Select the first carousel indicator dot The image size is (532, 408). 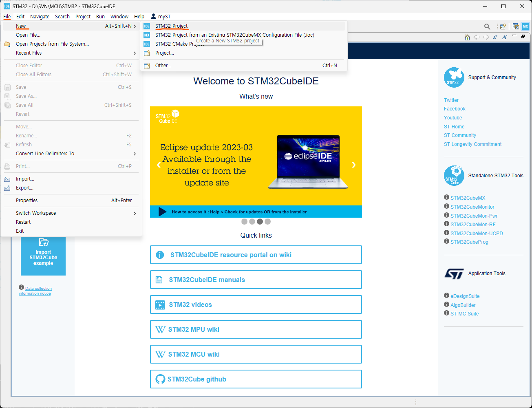coord(245,222)
